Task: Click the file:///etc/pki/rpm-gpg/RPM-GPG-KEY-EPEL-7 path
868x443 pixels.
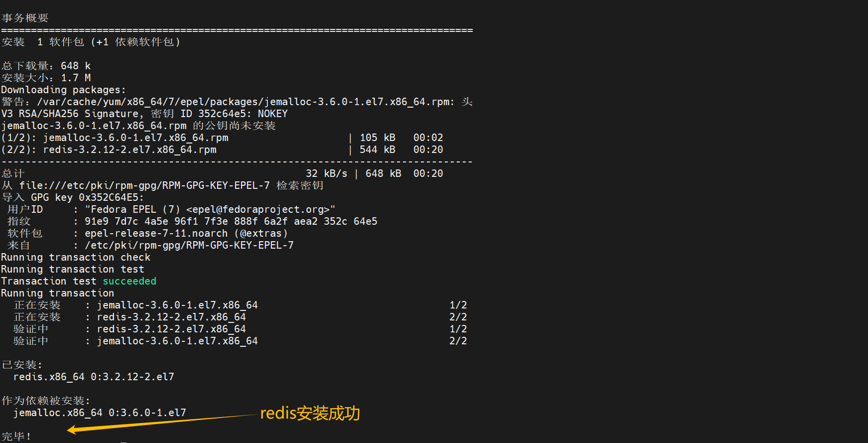Action: tap(144, 185)
